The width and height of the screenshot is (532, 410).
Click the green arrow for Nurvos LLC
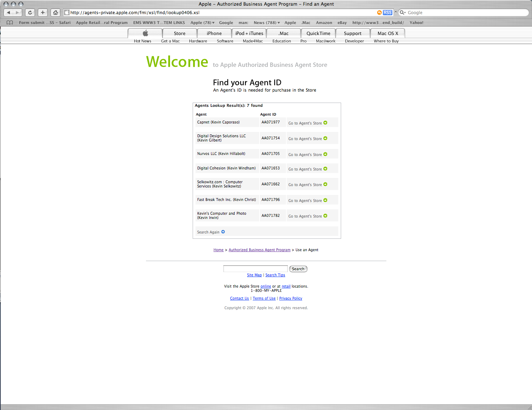pos(325,154)
